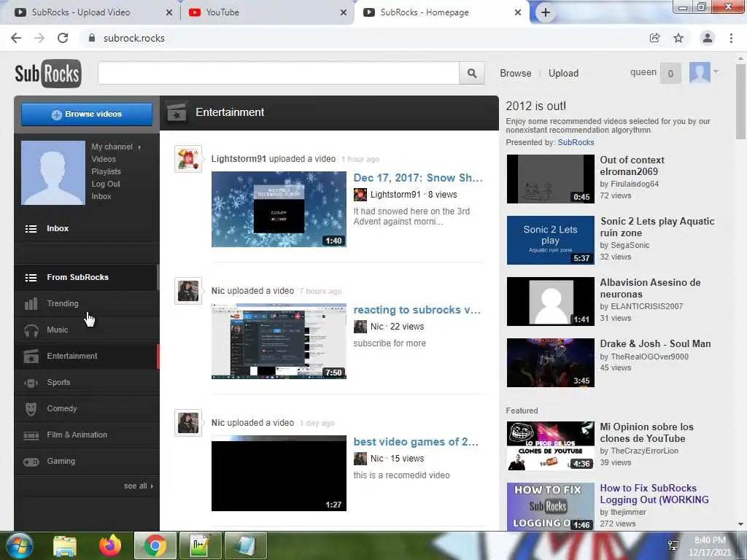Open the Browse menu link
The width and height of the screenshot is (747, 560).
click(516, 74)
